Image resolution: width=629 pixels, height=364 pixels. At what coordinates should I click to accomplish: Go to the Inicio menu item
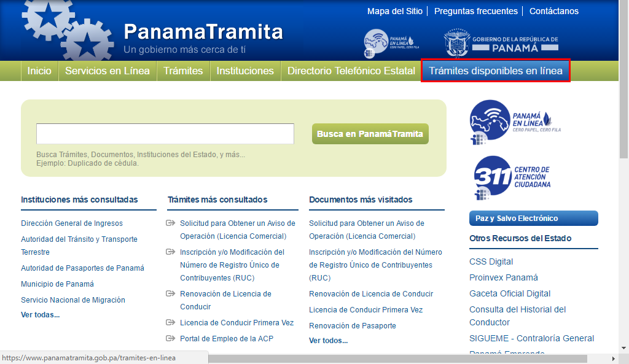pyautogui.click(x=39, y=71)
